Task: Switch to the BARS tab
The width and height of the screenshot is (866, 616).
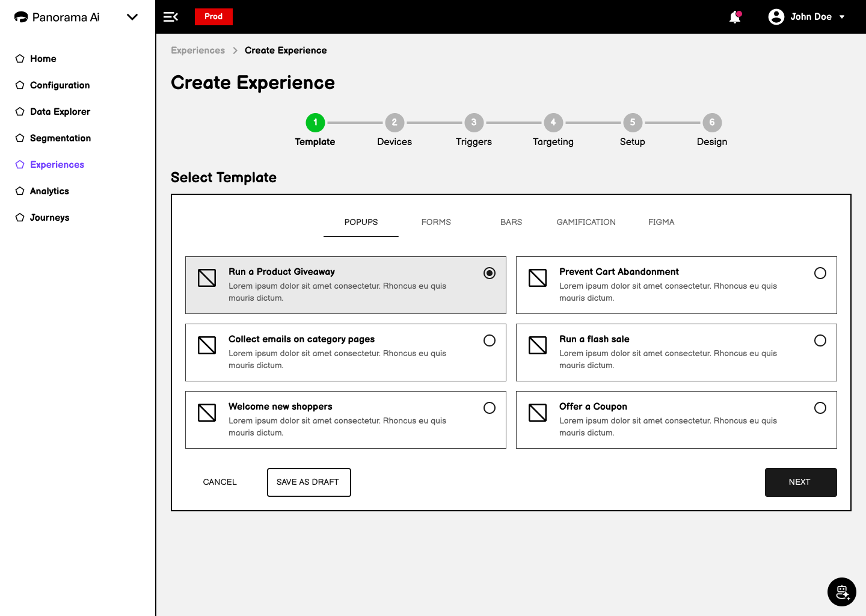Action: tap(511, 222)
